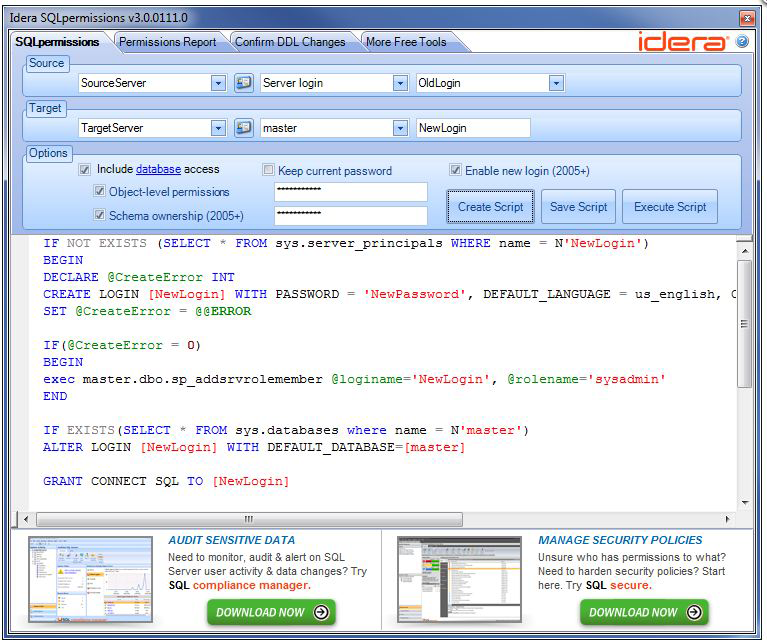Click the target server connection icon
The width and height of the screenshot is (767, 644).
[x=244, y=128]
